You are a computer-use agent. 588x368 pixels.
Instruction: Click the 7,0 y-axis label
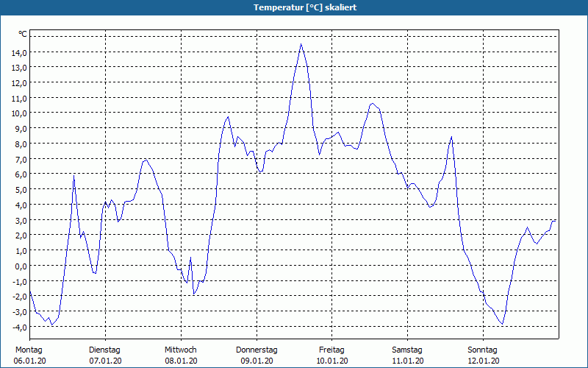(21, 160)
